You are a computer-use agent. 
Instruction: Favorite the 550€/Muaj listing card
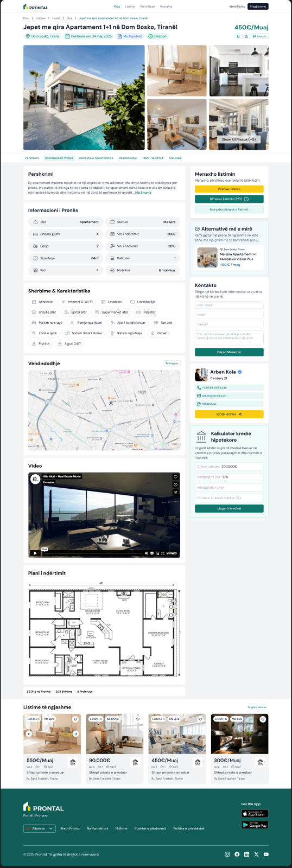[x=75, y=719]
